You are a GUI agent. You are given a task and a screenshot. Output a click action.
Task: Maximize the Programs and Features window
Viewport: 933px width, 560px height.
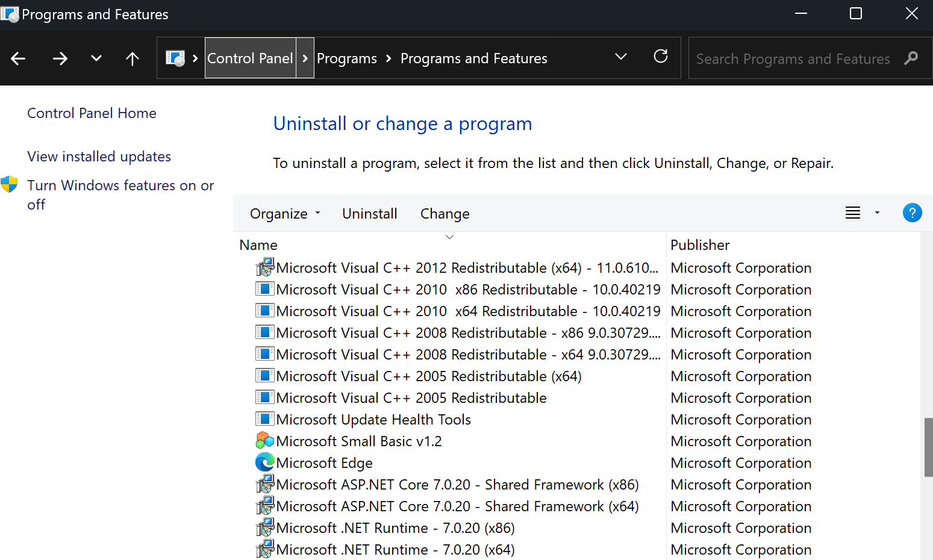point(856,13)
